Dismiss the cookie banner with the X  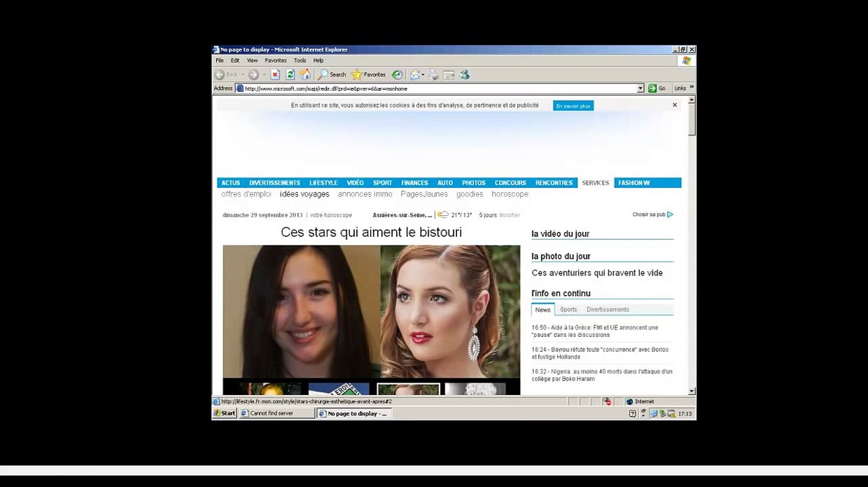point(674,105)
